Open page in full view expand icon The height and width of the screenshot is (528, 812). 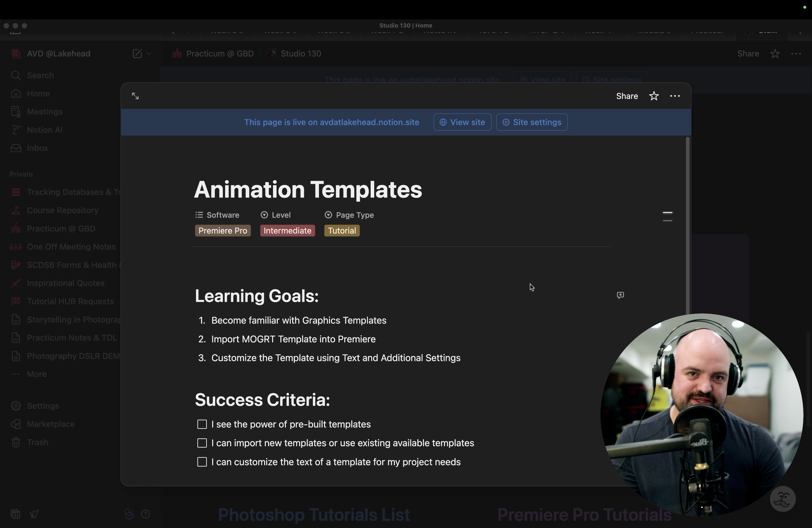point(135,96)
